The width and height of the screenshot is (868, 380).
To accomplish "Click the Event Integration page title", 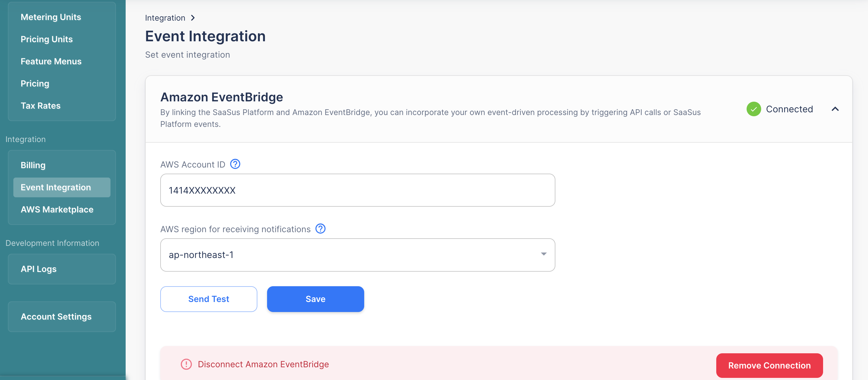I will (205, 36).
